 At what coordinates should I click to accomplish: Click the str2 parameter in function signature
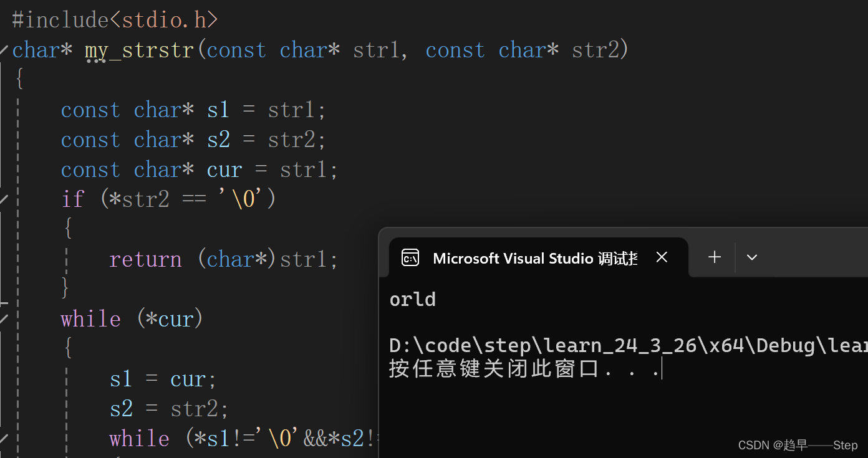click(x=596, y=50)
